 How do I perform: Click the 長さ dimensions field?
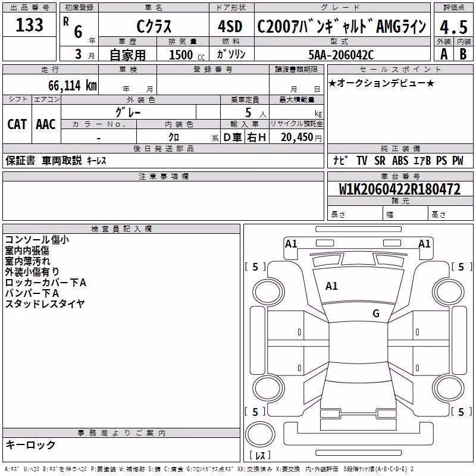(355, 214)
